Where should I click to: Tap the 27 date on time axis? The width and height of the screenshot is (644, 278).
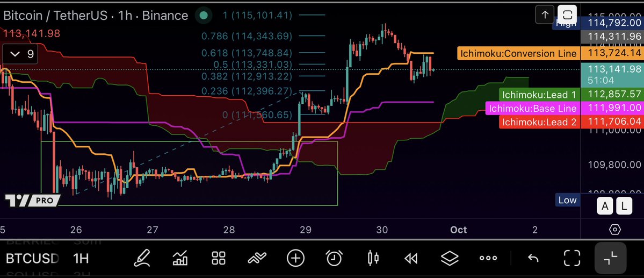click(x=153, y=230)
